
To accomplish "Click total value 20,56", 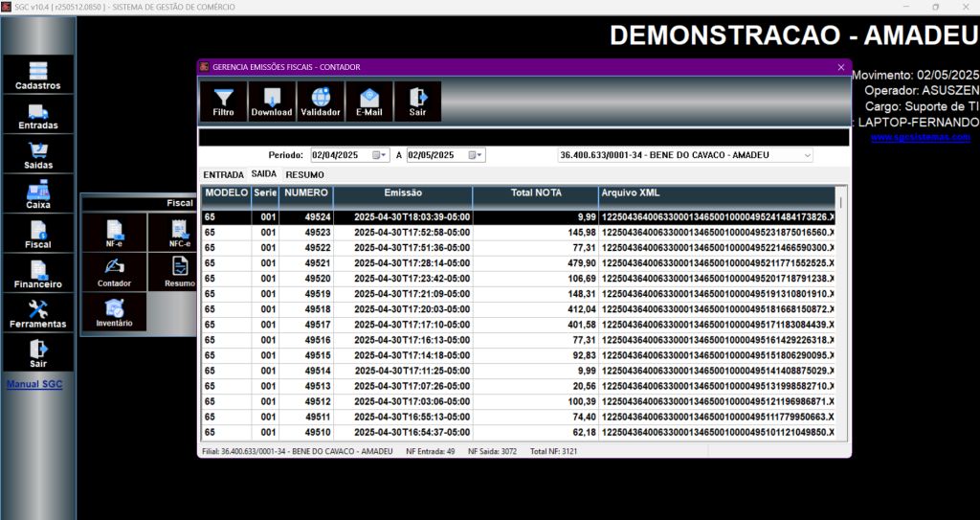I will (536, 386).
